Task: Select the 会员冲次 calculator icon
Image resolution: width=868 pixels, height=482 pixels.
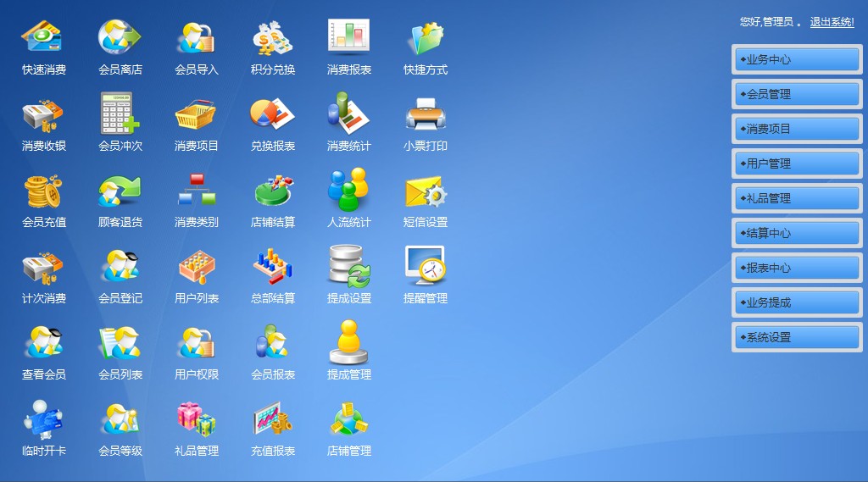Action: coord(119,114)
